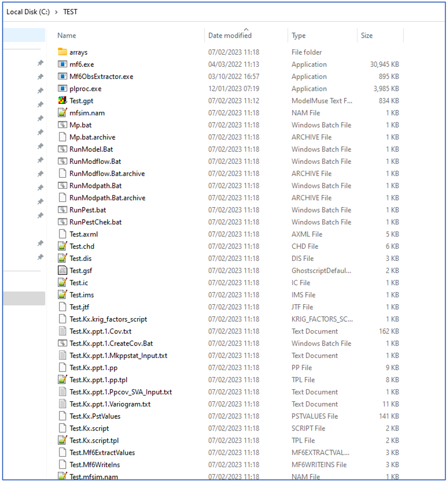The width and height of the screenshot is (448, 483).
Task: Click the 03/10/2022 16:57 date cell
Action: pos(234,76)
